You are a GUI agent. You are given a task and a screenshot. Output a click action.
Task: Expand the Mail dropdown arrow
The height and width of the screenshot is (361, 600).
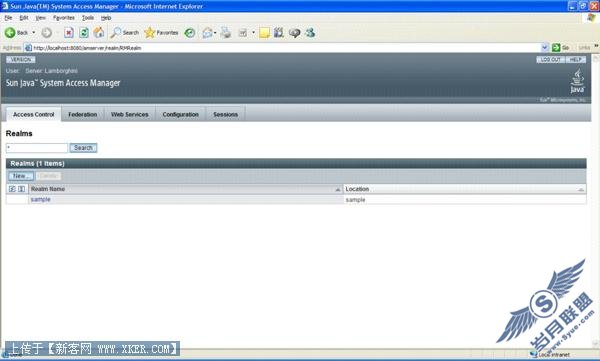click(x=215, y=33)
